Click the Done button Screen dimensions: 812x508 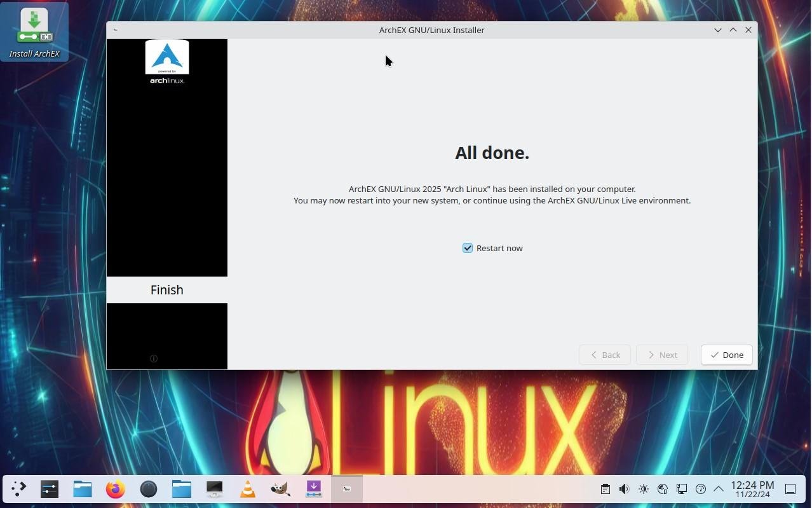[726, 355]
